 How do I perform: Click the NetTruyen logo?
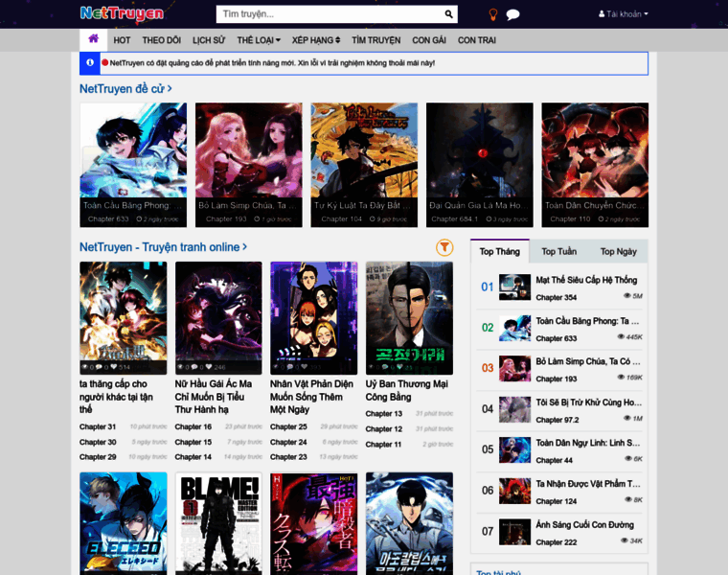point(122,14)
